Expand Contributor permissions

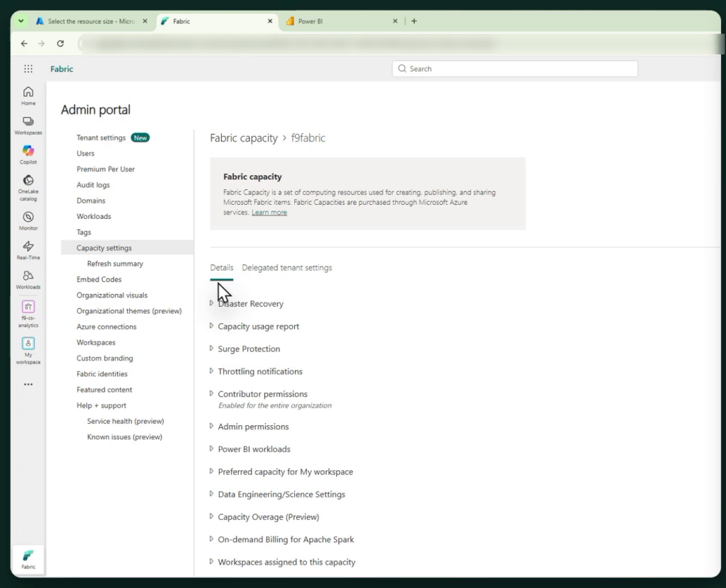pos(258,394)
